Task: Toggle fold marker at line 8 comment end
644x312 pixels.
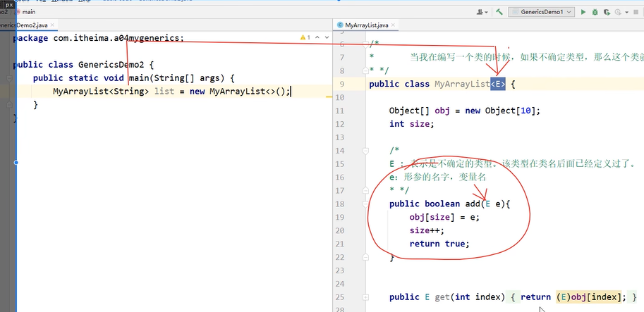Action: [365, 70]
